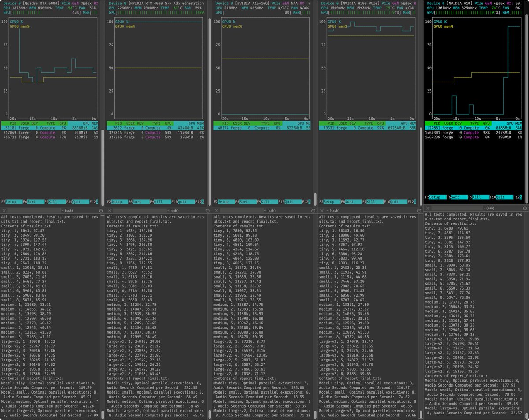The width and height of the screenshot is (529, 420).
Task: Click USER column header in A16-16Q nvtop
Action: (x=237, y=123)
